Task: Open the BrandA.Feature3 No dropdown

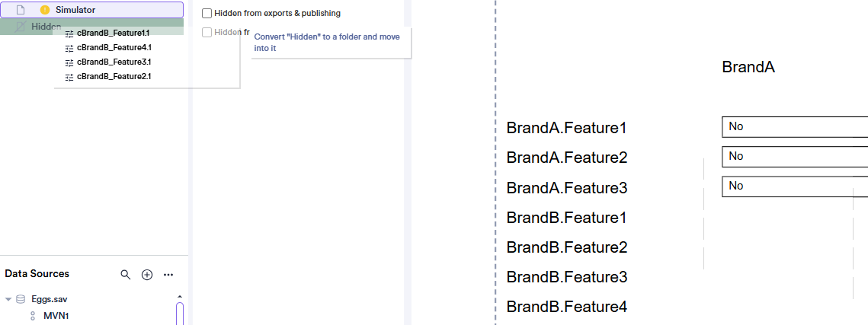Action: pyautogui.click(x=795, y=186)
